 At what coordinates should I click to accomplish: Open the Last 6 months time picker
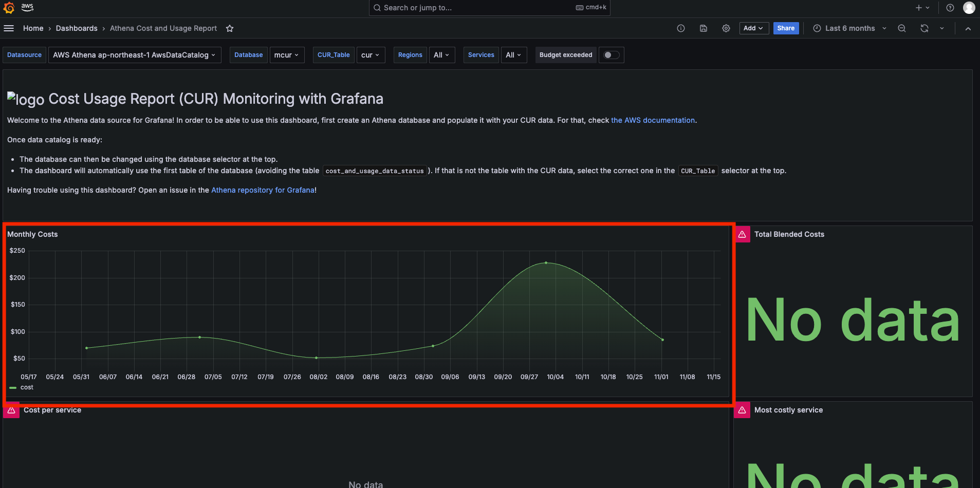[849, 28]
